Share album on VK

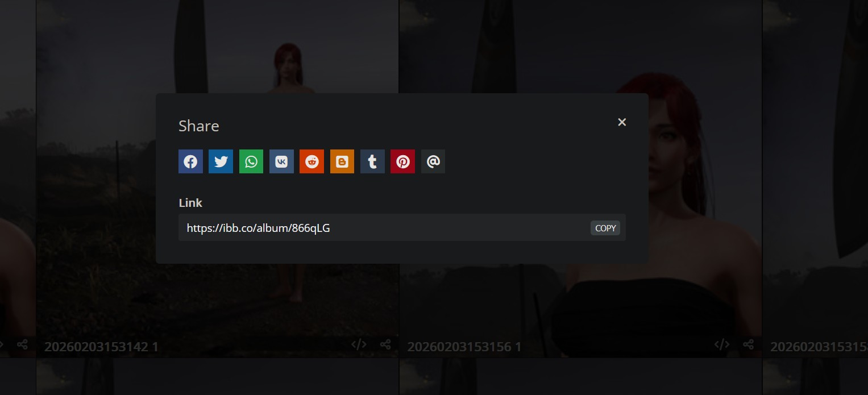(281, 161)
